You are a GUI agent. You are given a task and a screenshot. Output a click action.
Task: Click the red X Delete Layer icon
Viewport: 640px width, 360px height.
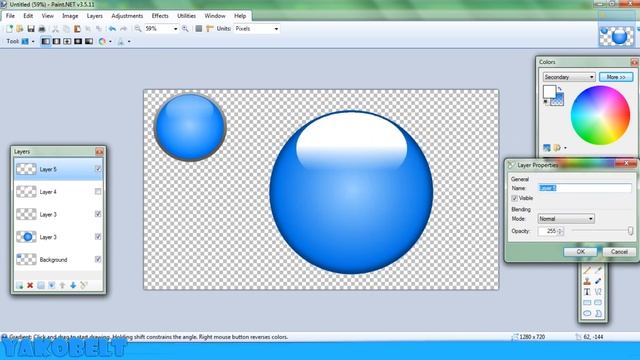click(x=30, y=285)
